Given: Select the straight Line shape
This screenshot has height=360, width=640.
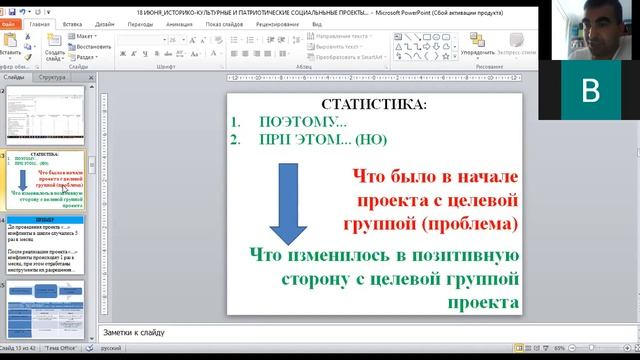Looking at the screenshot, I should [408, 37].
